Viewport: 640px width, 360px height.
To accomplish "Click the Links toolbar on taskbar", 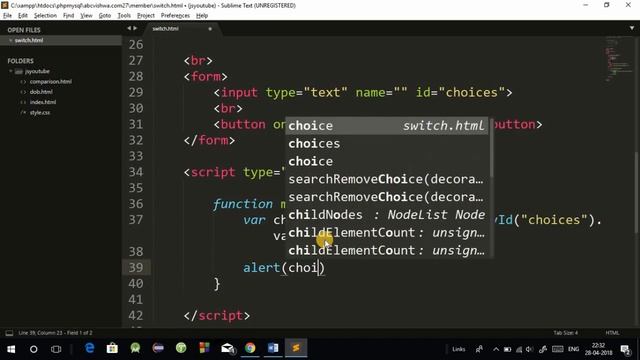I will coord(458,349).
